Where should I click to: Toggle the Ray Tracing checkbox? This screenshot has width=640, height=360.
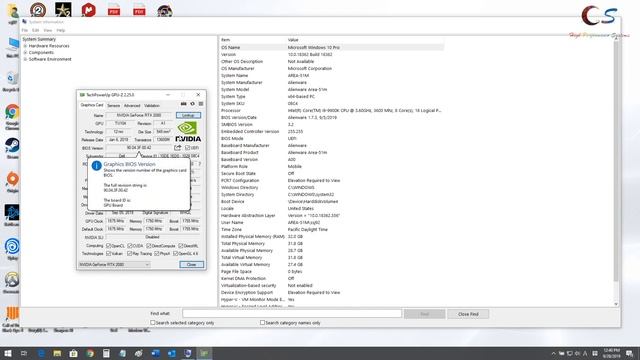coord(129,253)
